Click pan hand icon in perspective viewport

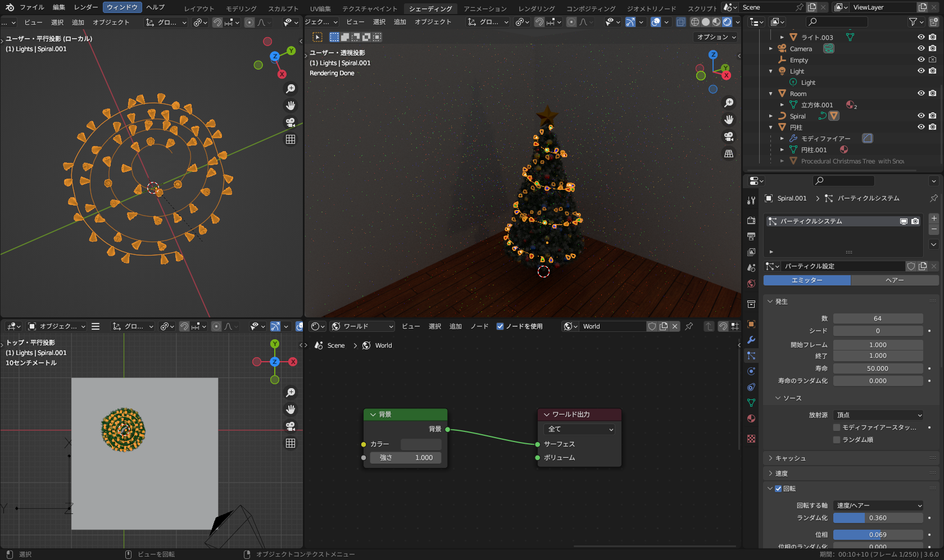[729, 120]
